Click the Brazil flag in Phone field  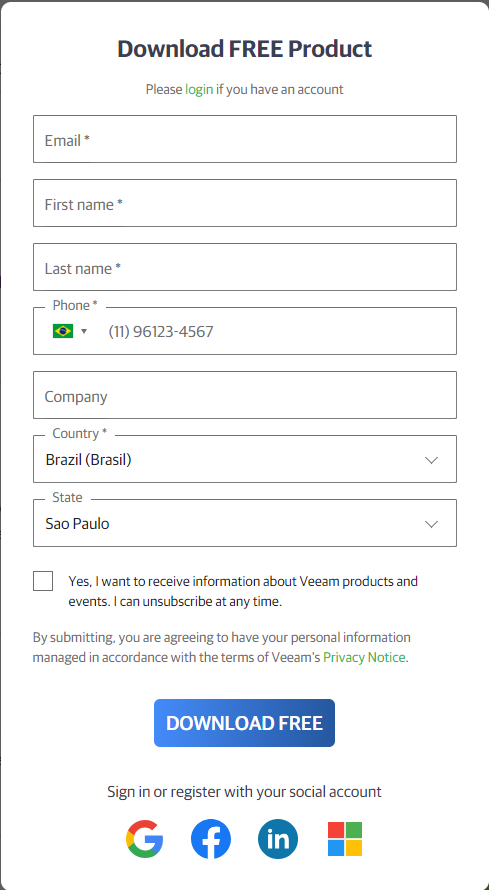63,331
